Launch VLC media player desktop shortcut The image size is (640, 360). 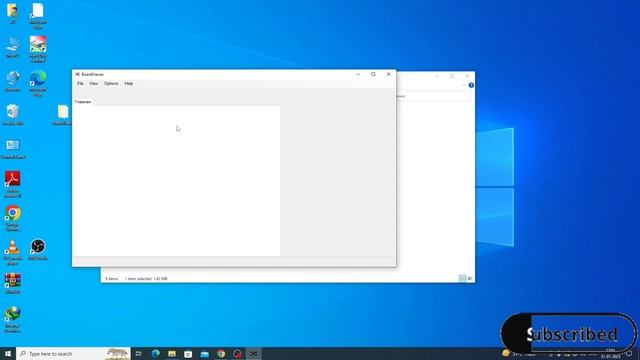(13, 252)
